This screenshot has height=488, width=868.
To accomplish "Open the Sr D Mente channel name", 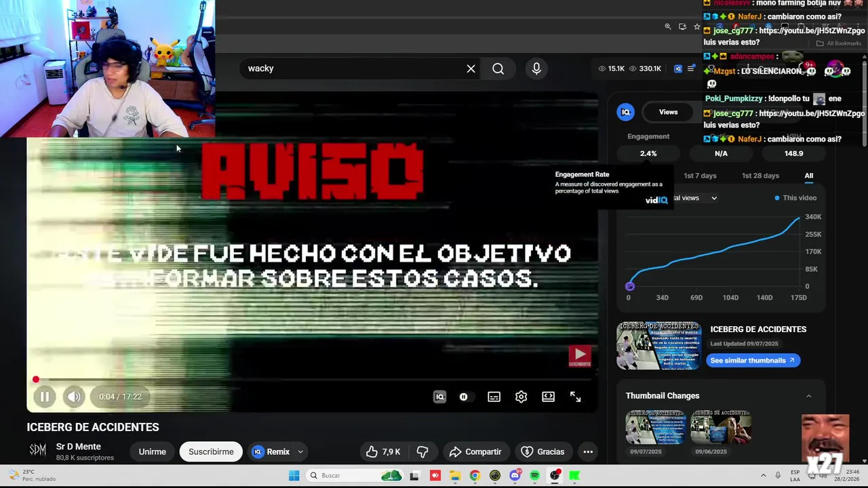I will tap(79, 447).
